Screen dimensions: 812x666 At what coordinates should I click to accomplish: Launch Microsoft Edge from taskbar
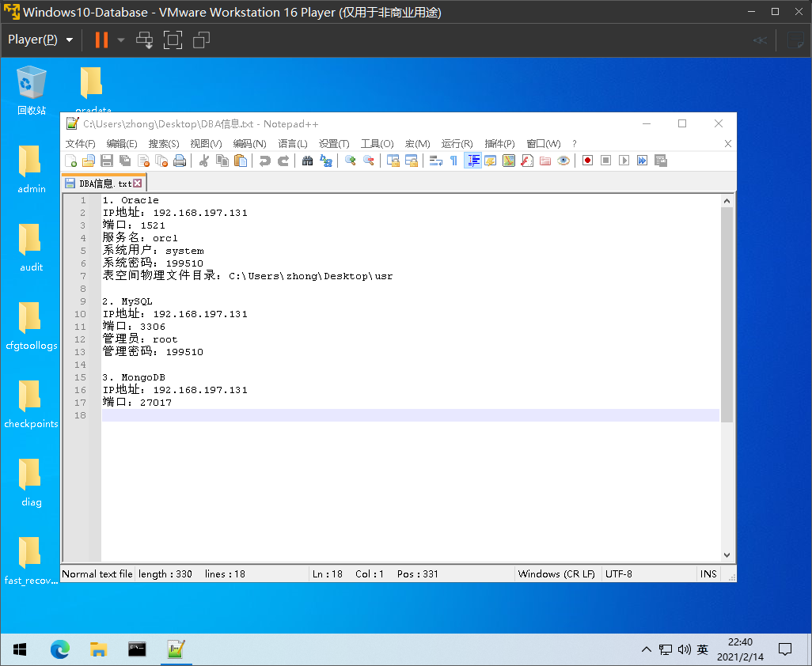point(60,649)
